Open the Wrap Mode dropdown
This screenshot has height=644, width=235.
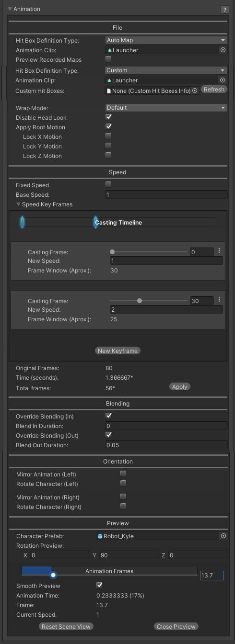tap(166, 108)
